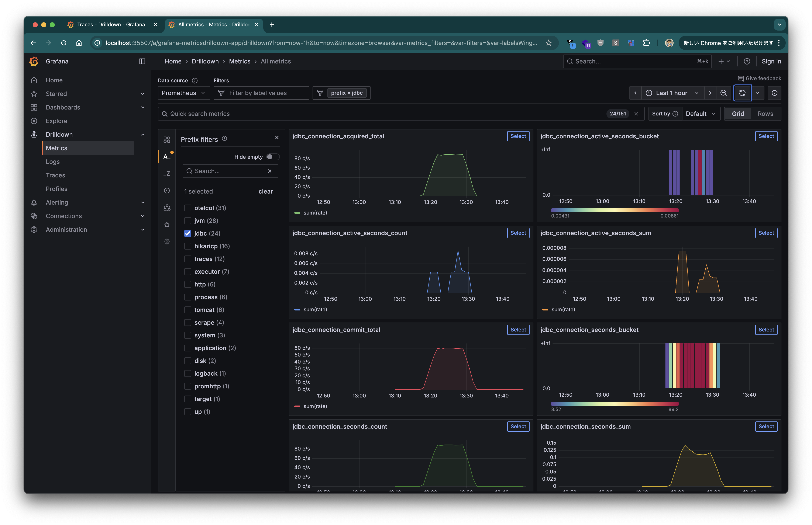Click the dock menu icon beside Grafana
Image resolution: width=812 pixels, height=525 pixels.
coord(142,61)
